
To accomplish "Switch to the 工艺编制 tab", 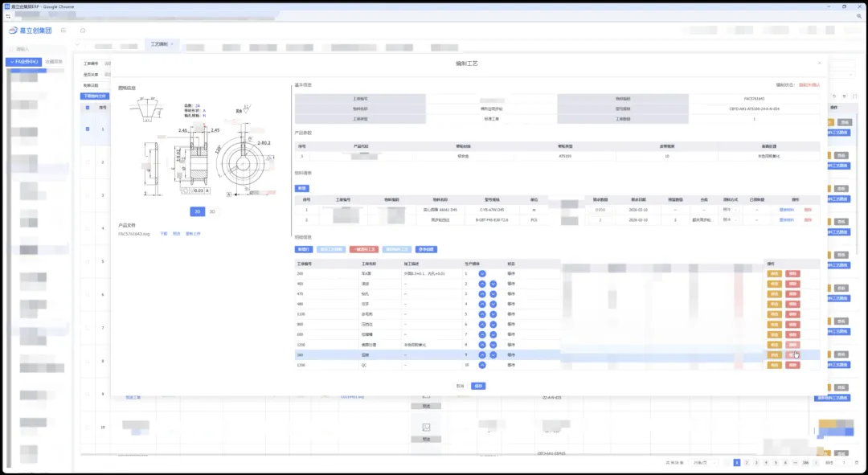I will [158, 44].
